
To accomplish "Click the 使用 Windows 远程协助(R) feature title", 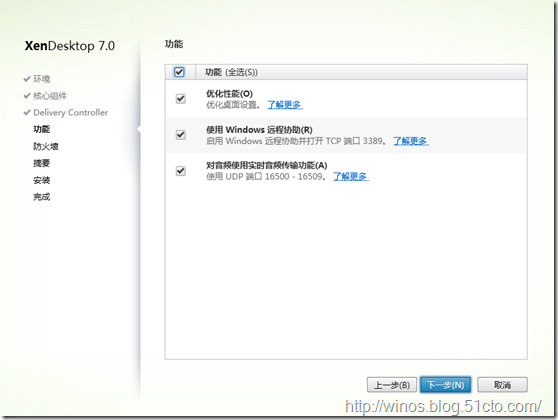I will pos(259,130).
